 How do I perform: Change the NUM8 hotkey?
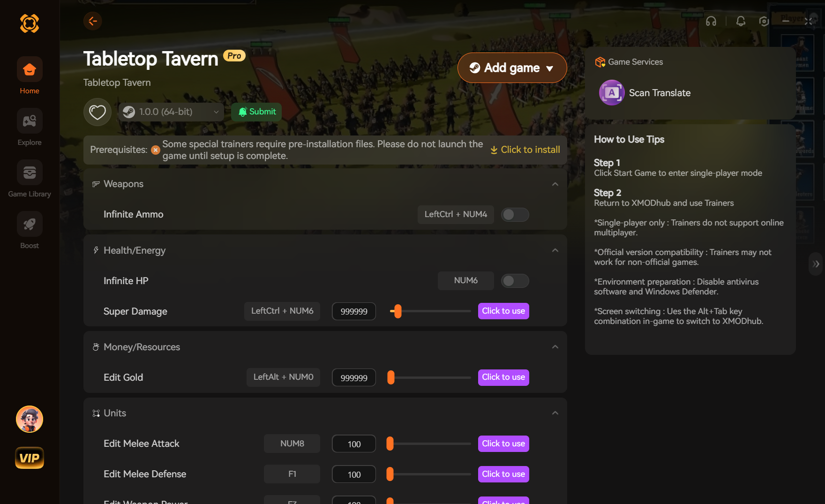[292, 444]
